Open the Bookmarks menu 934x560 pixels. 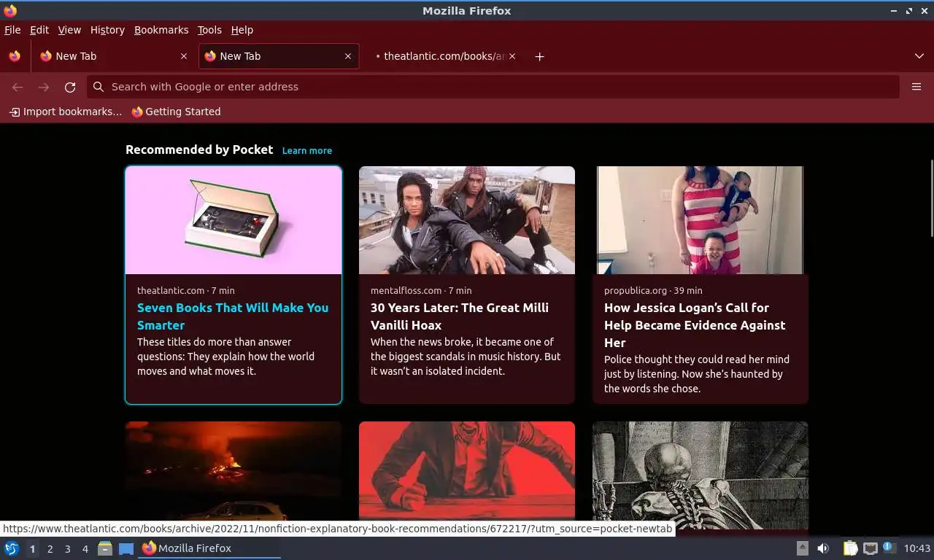point(161,30)
